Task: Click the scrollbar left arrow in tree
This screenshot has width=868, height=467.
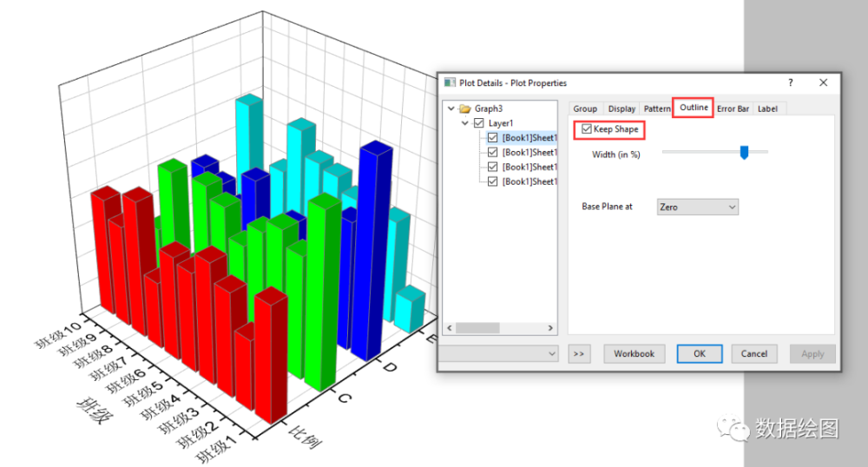Action: (450, 328)
